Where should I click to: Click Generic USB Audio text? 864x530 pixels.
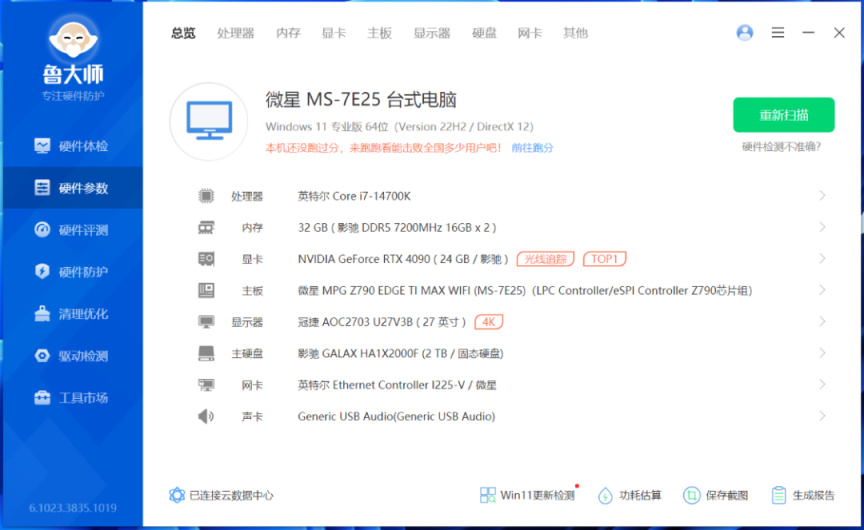(396, 417)
